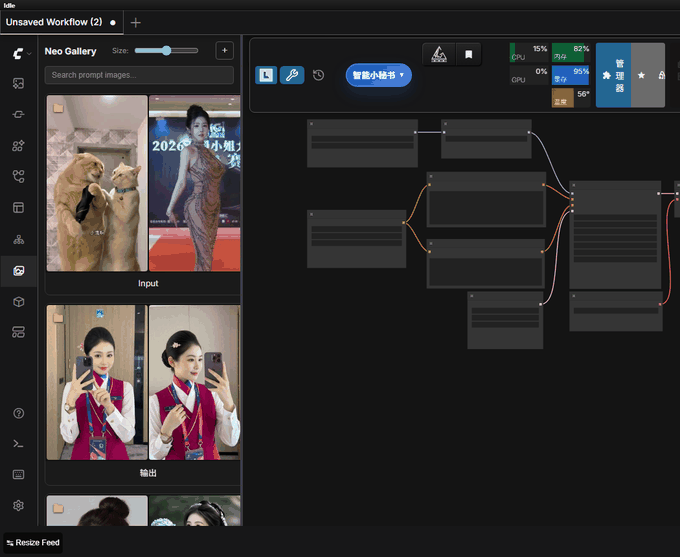Click folder icon on cats thumbnail
Viewport: 680px width, 557px height.
point(58,108)
